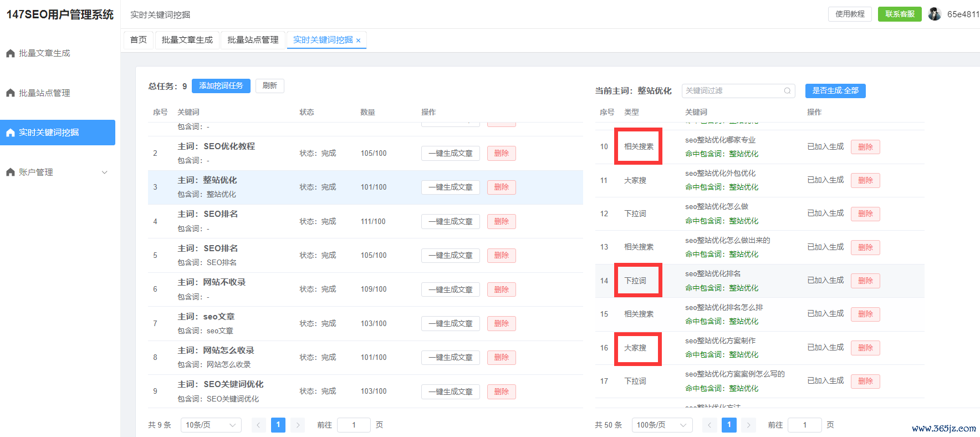Click the 关键词过滤 input field

click(738, 91)
